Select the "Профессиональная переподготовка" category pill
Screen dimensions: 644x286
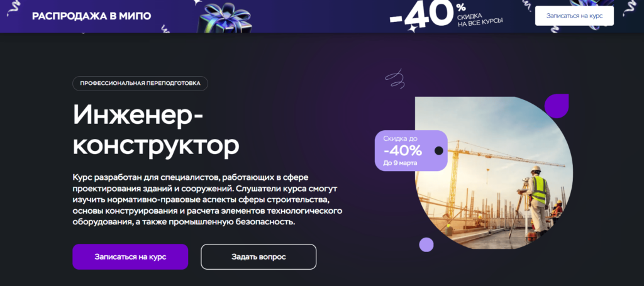140,84
